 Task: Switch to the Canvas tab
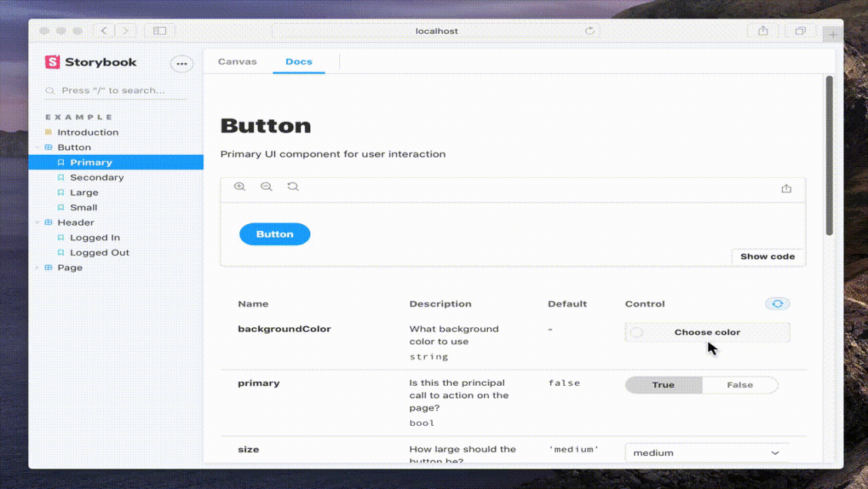pos(237,62)
